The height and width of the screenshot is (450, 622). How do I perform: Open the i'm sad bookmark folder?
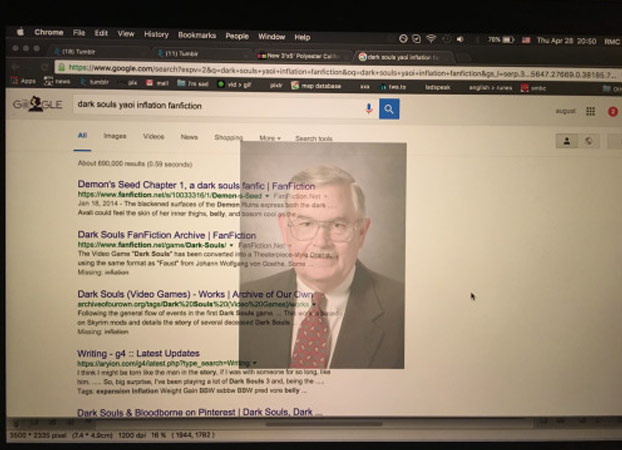[193, 83]
